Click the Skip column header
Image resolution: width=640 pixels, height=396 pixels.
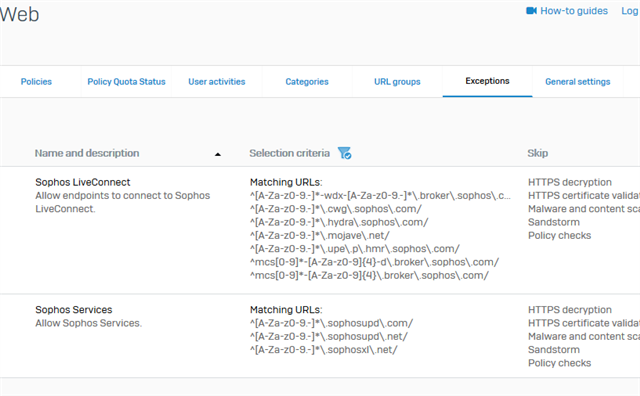coord(538,153)
